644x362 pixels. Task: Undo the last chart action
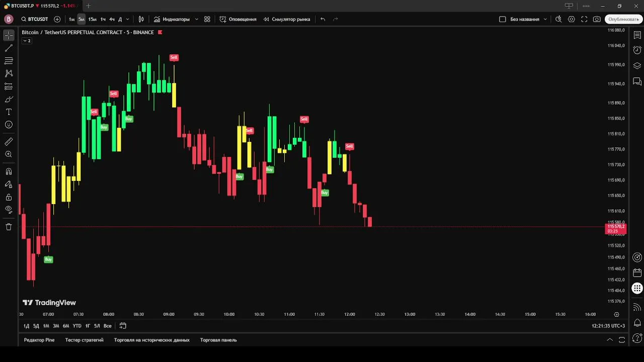click(x=323, y=19)
